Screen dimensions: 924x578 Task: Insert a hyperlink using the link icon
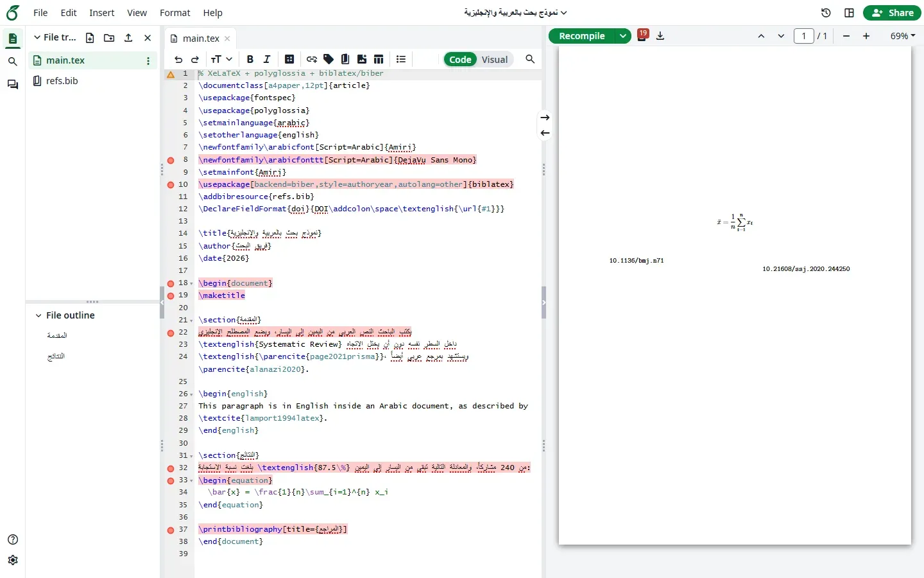click(x=312, y=59)
